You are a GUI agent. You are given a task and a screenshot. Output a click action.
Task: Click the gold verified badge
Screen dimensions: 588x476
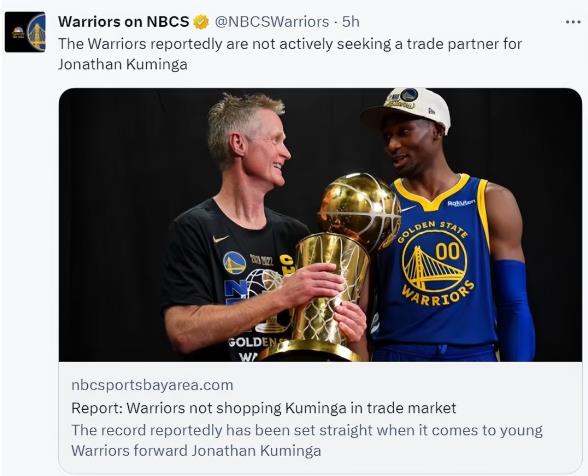(201, 22)
